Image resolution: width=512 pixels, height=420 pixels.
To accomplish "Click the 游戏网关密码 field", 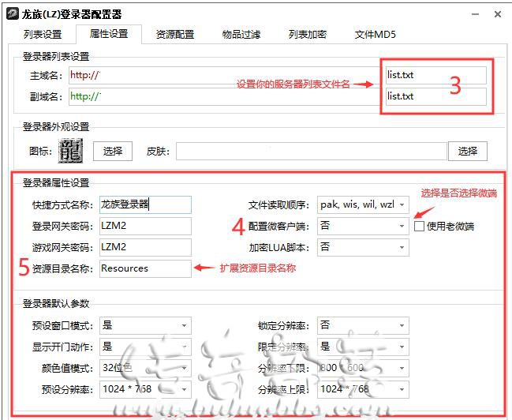I will click(x=145, y=247).
